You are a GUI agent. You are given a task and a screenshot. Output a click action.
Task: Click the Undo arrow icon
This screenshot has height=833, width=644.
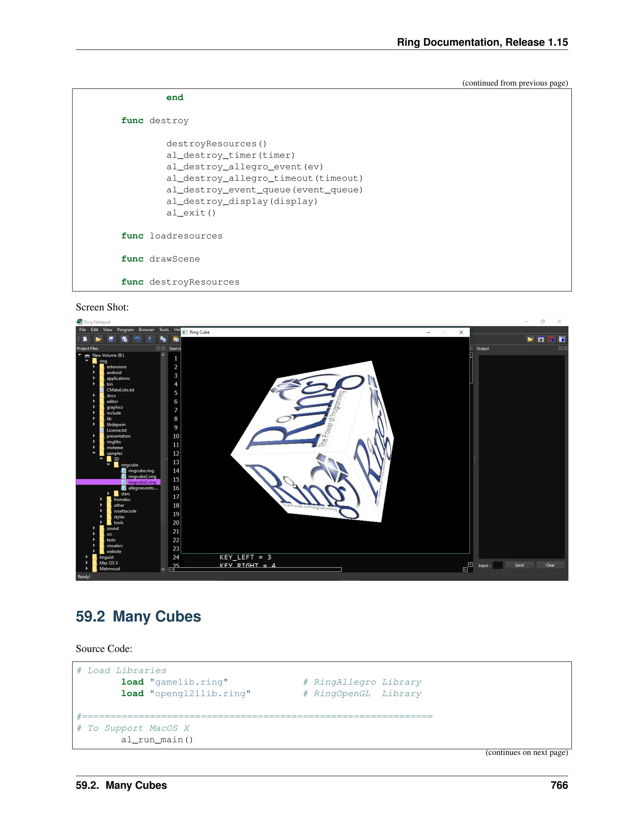[137, 339]
